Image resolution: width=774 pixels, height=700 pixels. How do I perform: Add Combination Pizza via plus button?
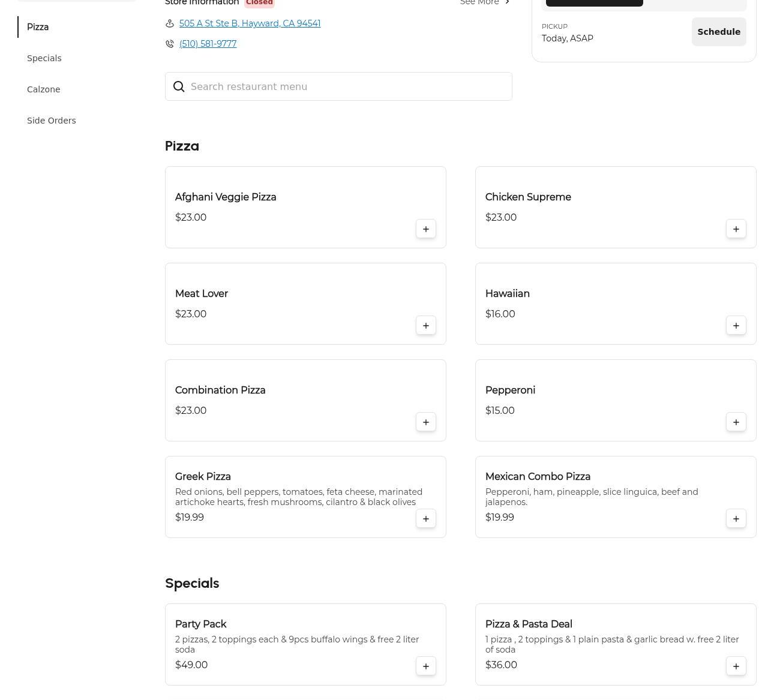[426, 422]
